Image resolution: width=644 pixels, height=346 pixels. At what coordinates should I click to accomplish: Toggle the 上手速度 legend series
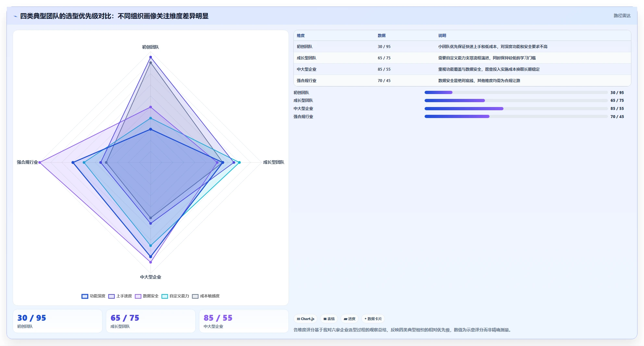[120, 296]
